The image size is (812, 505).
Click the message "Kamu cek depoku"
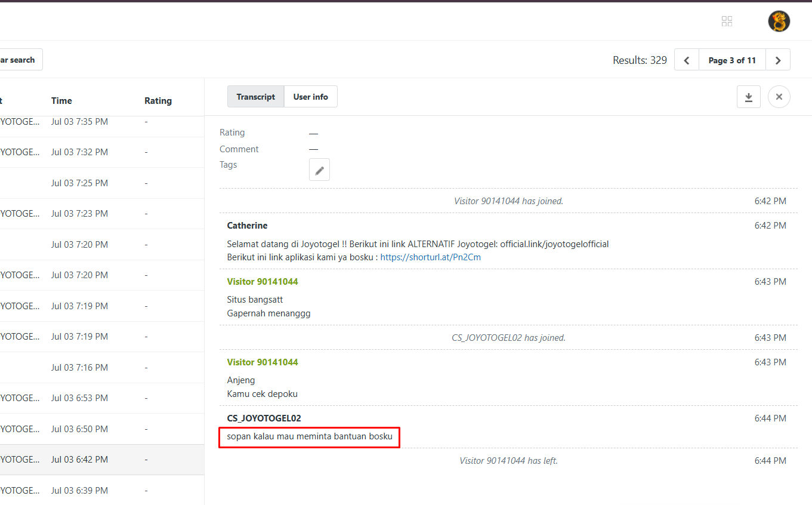pyautogui.click(x=263, y=394)
